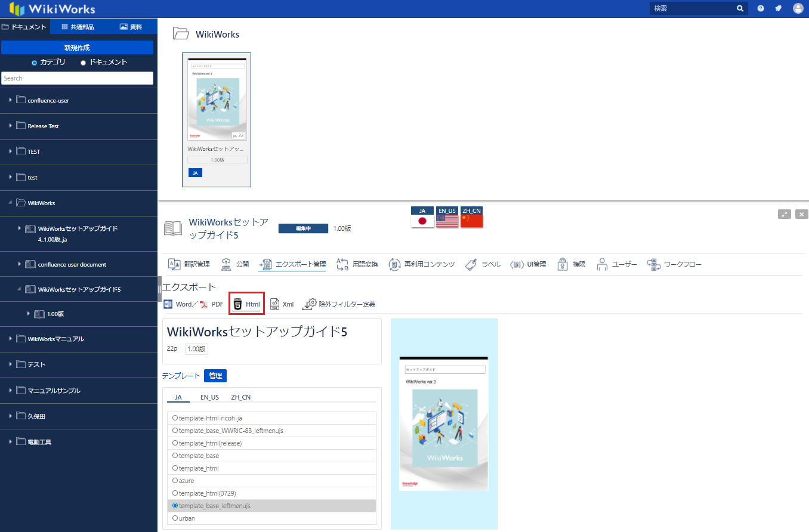Click the 新規作成 button
Screen dimensions: 809x532
77,48
